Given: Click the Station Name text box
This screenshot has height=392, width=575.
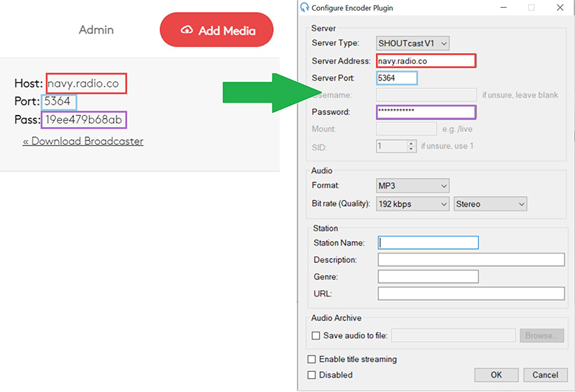Looking at the screenshot, I should [x=428, y=243].
